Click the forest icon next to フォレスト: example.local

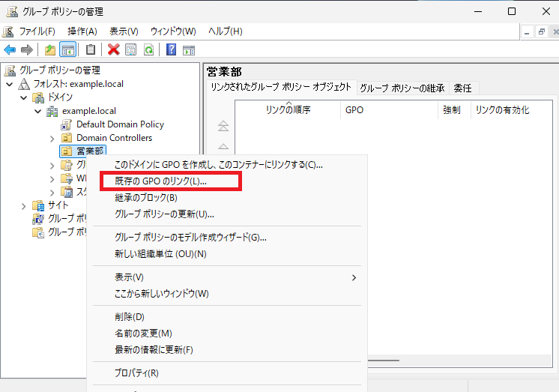coord(24,84)
